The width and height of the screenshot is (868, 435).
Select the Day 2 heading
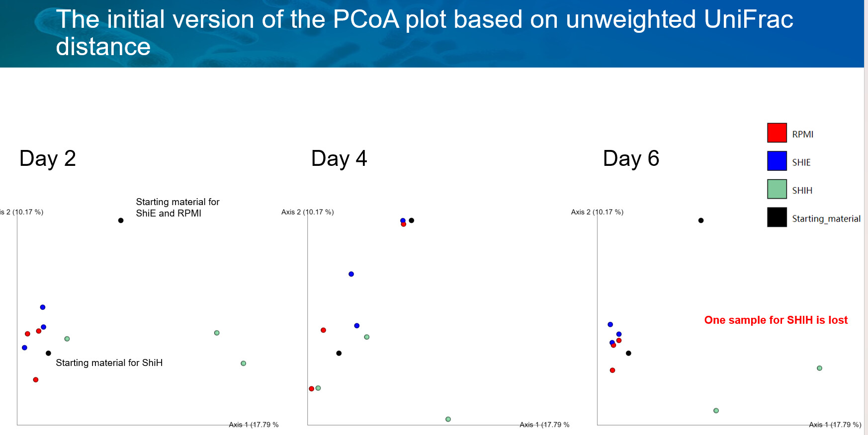click(48, 158)
